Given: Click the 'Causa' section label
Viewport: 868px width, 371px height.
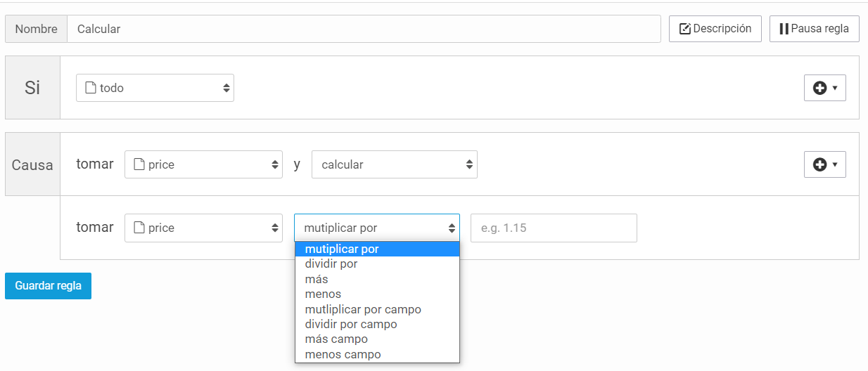Looking at the screenshot, I should tap(32, 164).
